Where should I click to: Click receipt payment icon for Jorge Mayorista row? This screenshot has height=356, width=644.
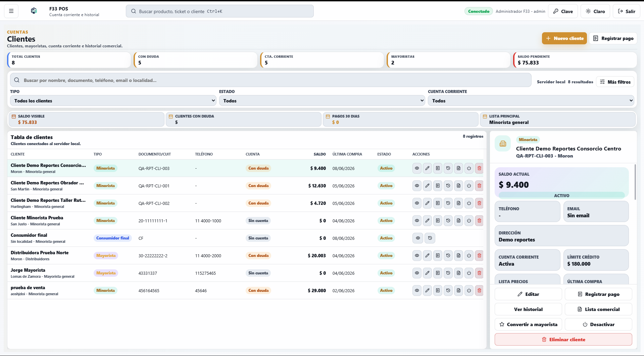pyautogui.click(x=438, y=273)
